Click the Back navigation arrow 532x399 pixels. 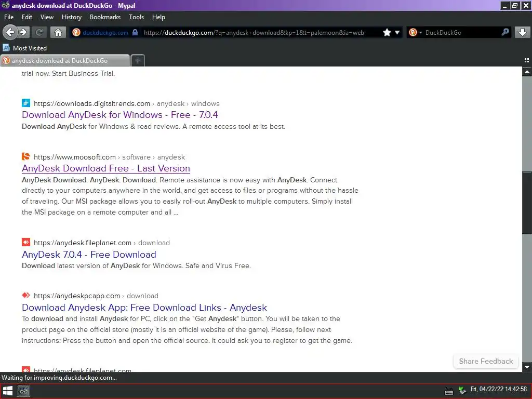10,32
